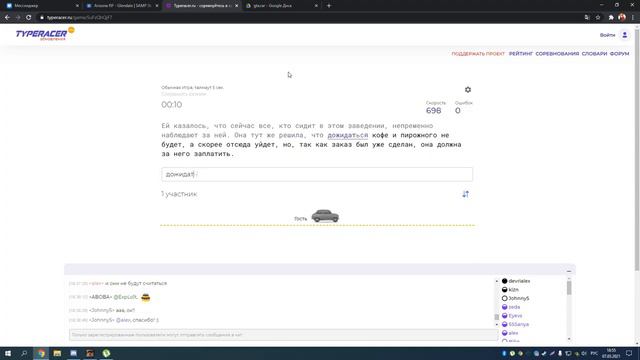Open Windows taskbar search
This screenshot has height=360, width=640.
24,353
